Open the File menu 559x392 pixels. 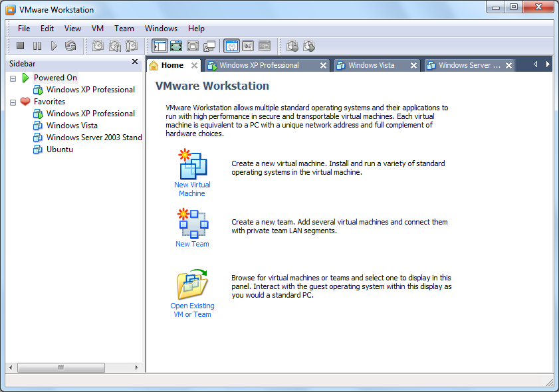[24, 29]
